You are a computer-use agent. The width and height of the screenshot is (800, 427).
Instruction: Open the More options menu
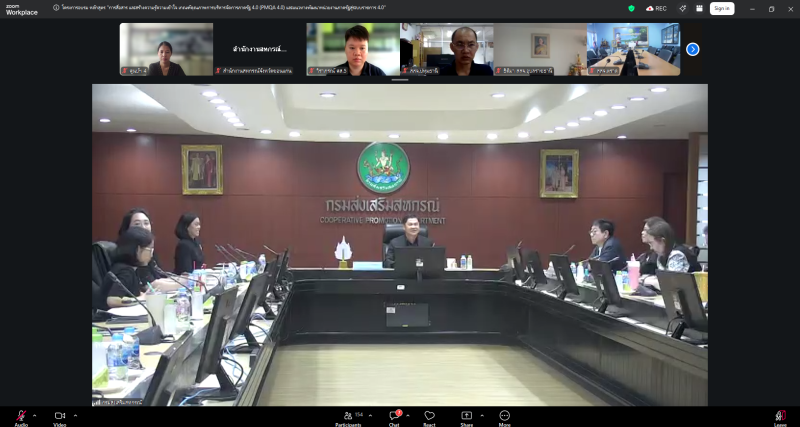(x=504, y=416)
